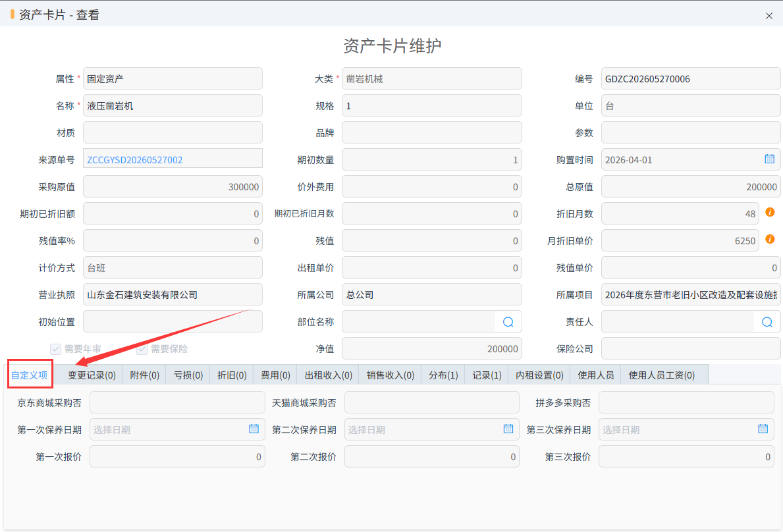
Task: Open the 亏损(0) tab
Action: click(188, 375)
